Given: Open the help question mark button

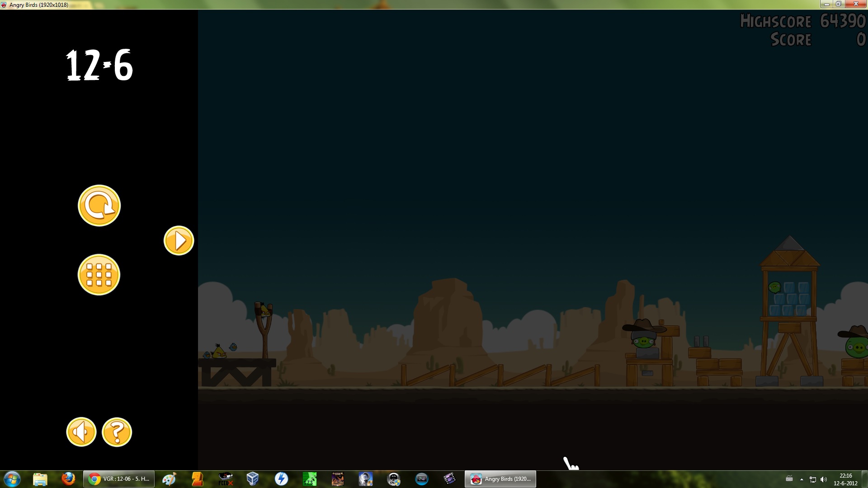Looking at the screenshot, I should click(117, 432).
